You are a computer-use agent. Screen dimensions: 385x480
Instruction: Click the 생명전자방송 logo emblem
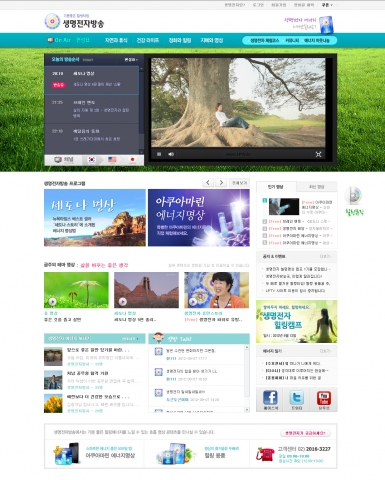52,21
